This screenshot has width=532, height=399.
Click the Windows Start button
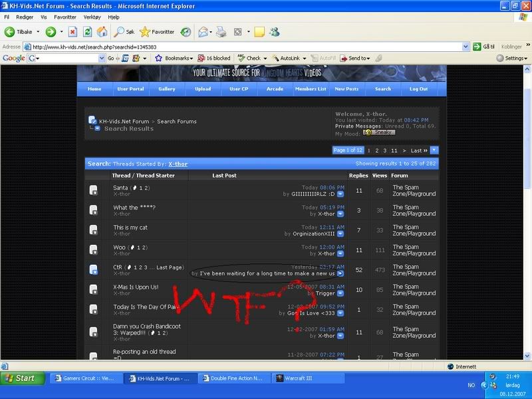tap(23, 378)
